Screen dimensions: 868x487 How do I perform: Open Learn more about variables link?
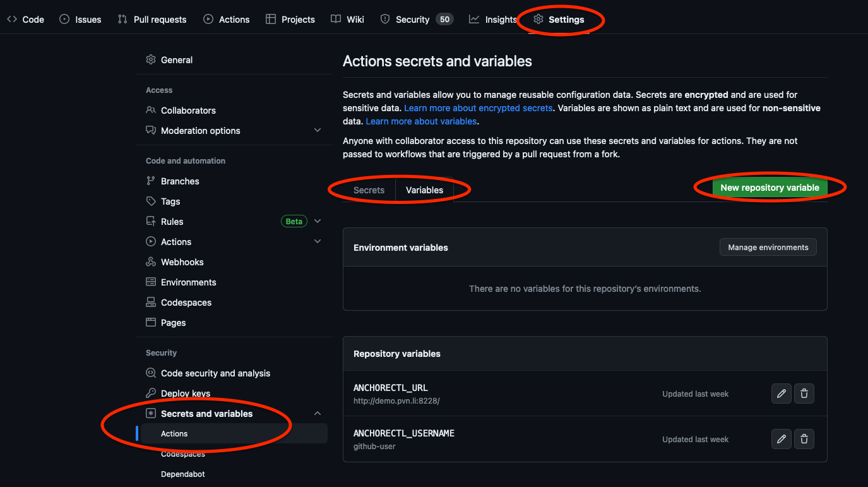point(421,121)
